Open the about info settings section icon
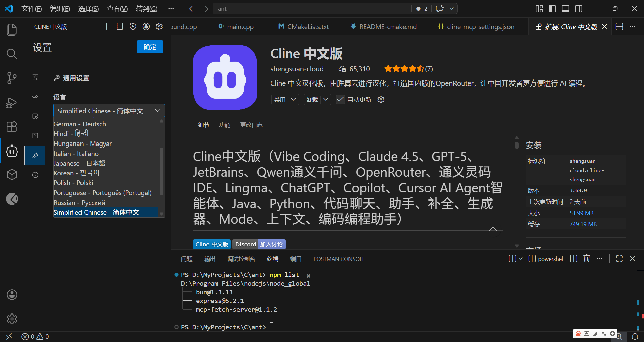 tap(35, 175)
